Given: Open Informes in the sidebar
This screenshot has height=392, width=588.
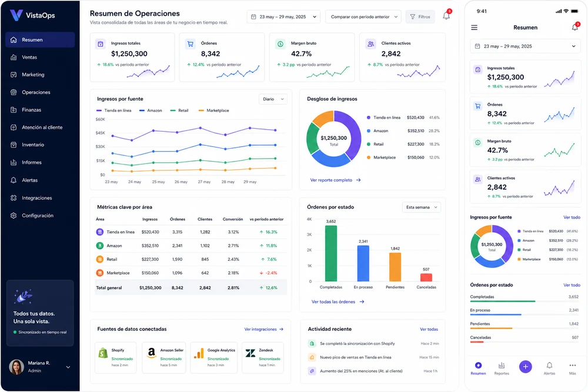Looking at the screenshot, I should point(40,162).
